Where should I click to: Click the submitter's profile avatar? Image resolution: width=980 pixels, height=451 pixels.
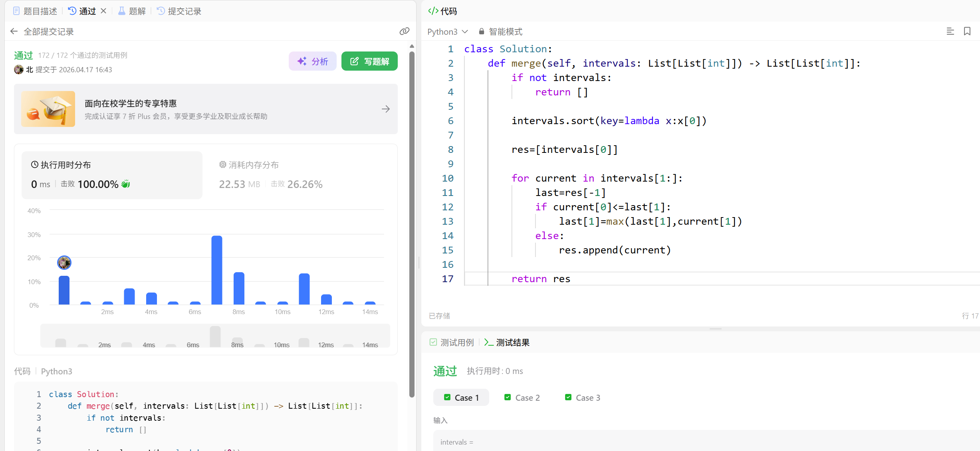coord(18,69)
